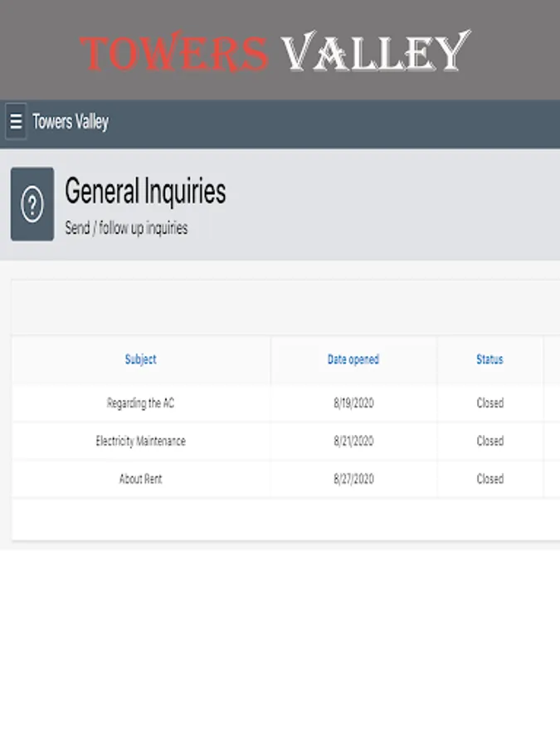Click the 8/27/2020 date cell
560x747 pixels.
353,479
